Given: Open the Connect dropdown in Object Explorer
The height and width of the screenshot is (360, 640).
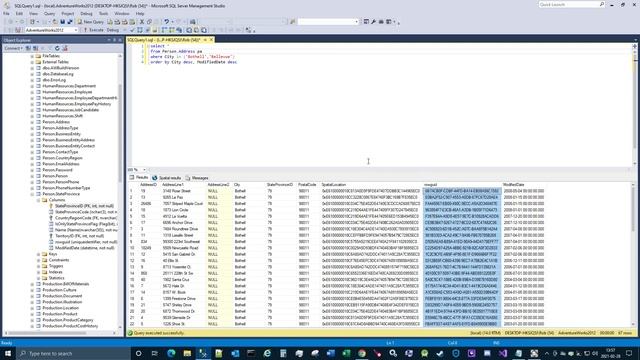Looking at the screenshot, I should tap(13, 48).
